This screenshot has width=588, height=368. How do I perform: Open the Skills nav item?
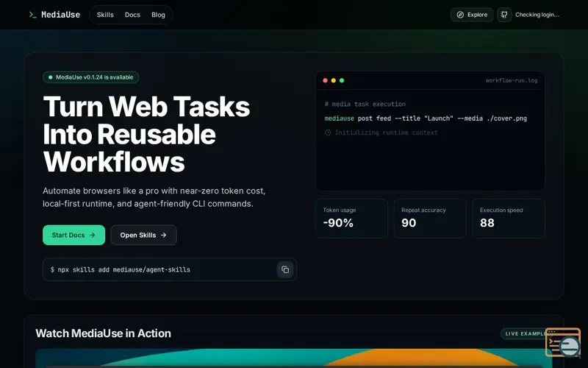tap(105, 15)
